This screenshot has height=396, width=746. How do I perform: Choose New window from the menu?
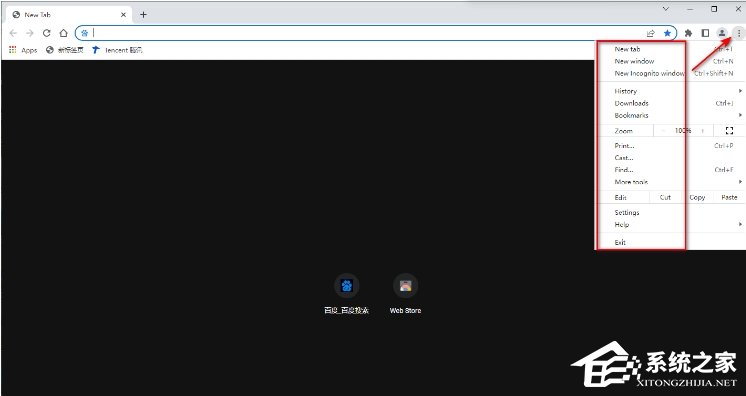pos(670,61)
